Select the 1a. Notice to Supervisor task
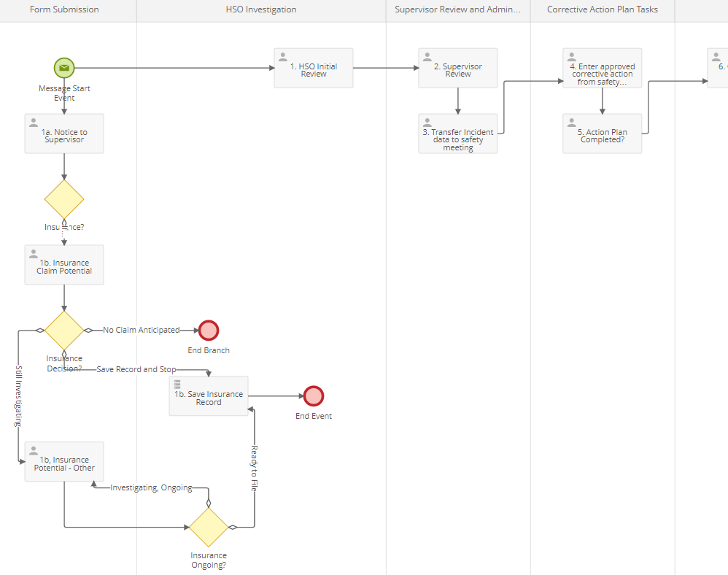Screen dimensions: 728x575 point(64,134)
